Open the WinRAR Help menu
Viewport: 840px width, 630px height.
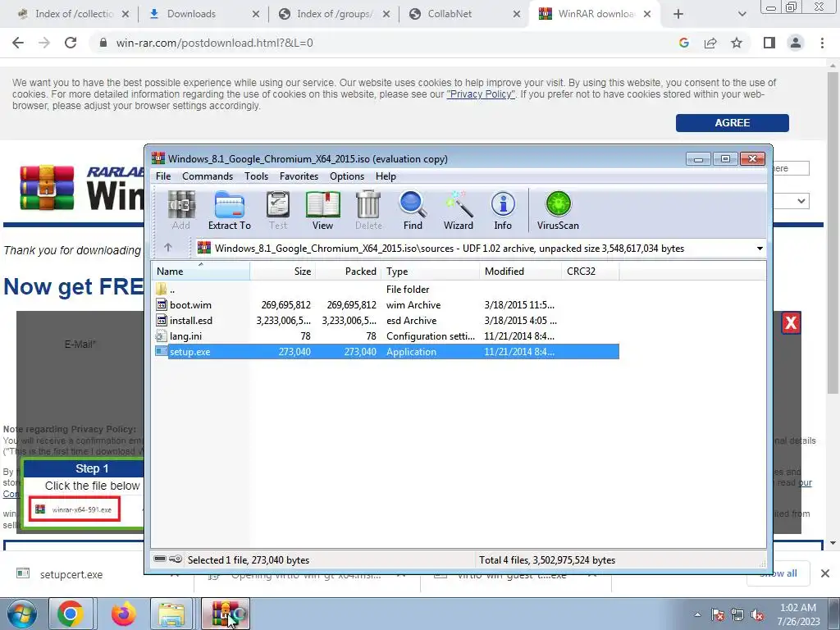(386, 176)
